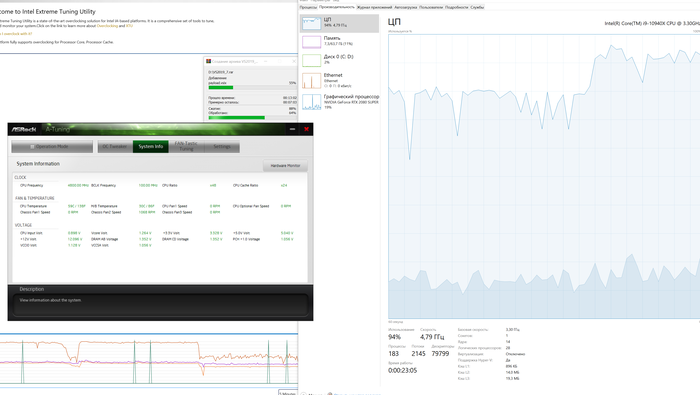
Task: Click the System Information heading in A-Tuning
Action: click(38, 164)
